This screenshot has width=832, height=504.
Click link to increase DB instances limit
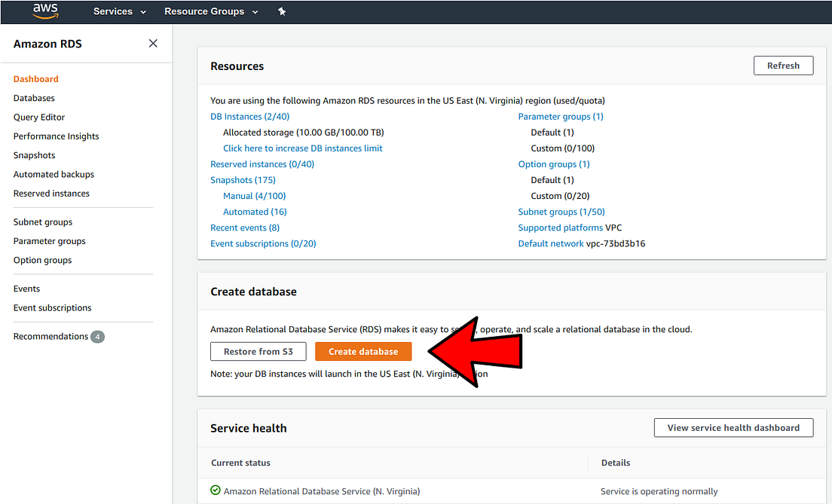click(x=303, y=148)
